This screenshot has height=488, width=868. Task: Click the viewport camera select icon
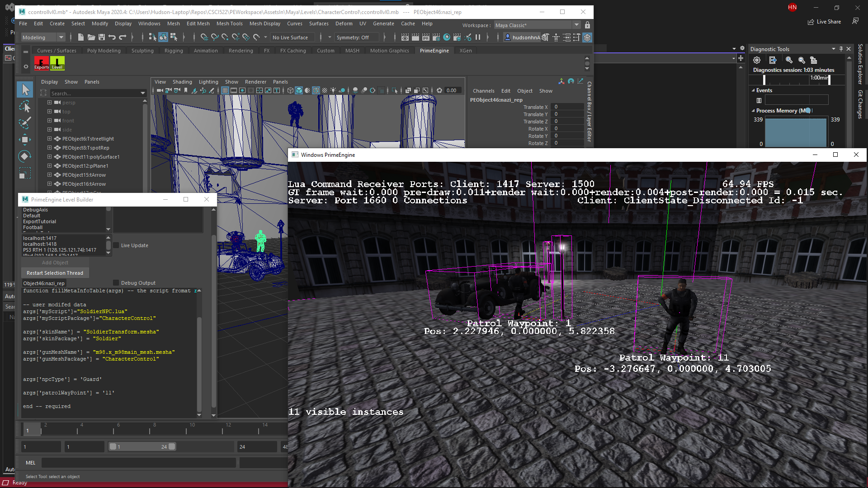point(160,90)
